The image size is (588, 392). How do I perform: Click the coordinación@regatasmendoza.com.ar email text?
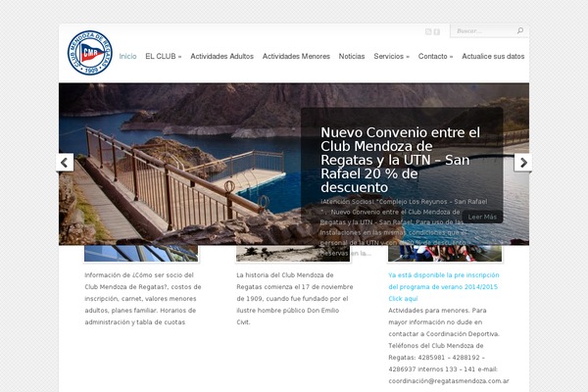[449, 381]
